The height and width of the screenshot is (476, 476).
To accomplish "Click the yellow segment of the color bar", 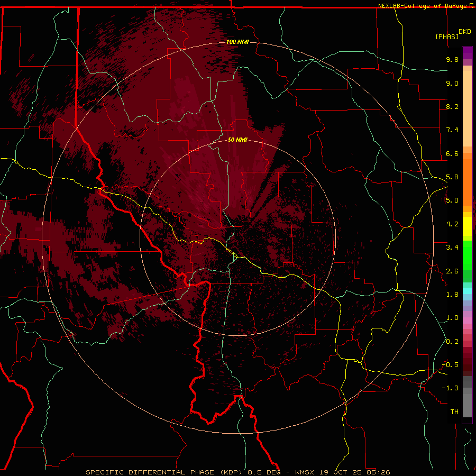I will [x=467, y=226].
